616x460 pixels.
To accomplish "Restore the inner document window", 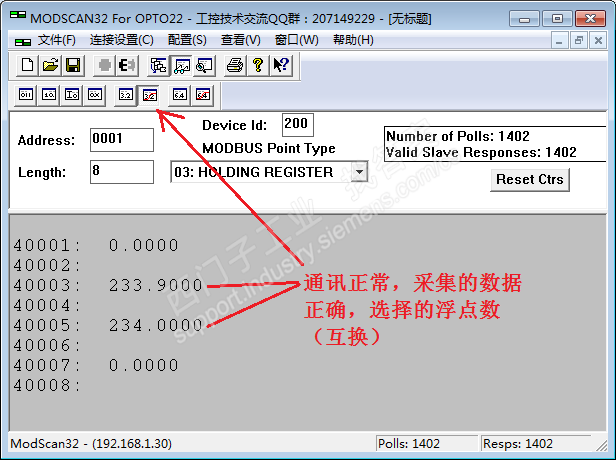I will point(579,40).
